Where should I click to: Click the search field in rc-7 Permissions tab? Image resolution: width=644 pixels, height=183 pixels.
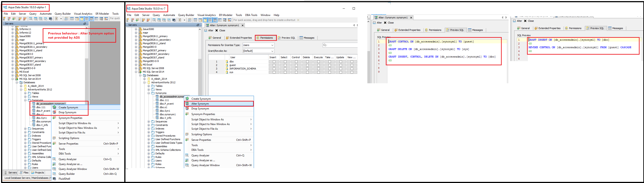340,45
